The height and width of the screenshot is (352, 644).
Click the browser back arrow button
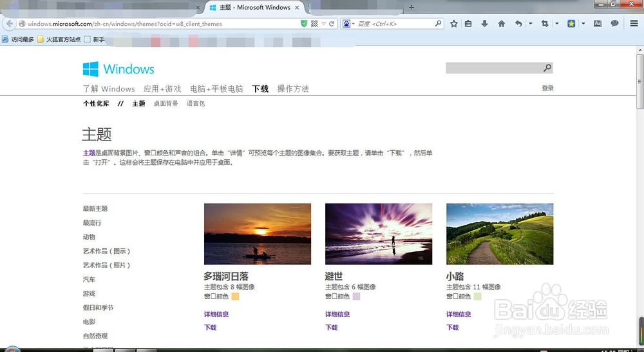10,23
